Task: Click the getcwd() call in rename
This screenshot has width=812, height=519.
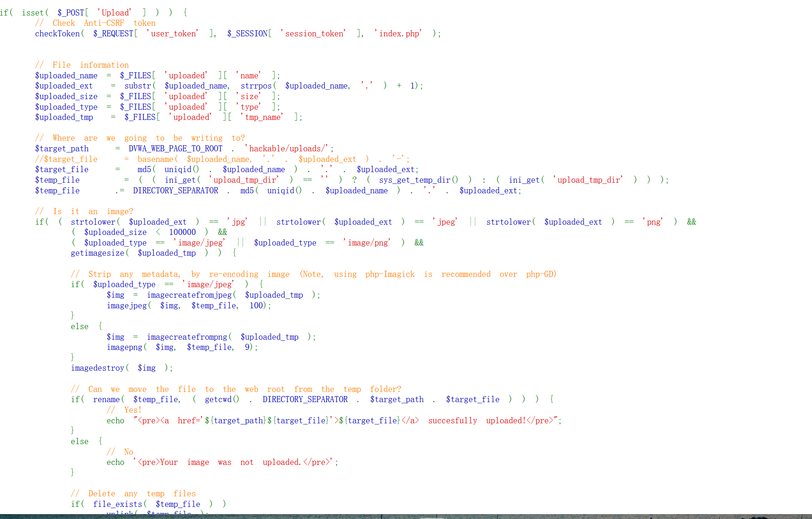Action: tap(222, 399)
